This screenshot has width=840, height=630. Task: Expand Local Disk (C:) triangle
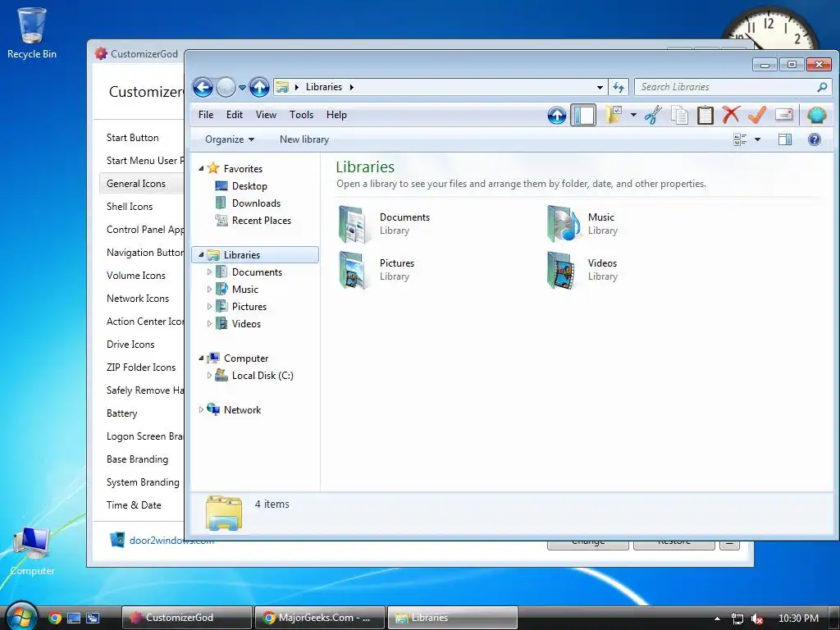click(209, 376)
